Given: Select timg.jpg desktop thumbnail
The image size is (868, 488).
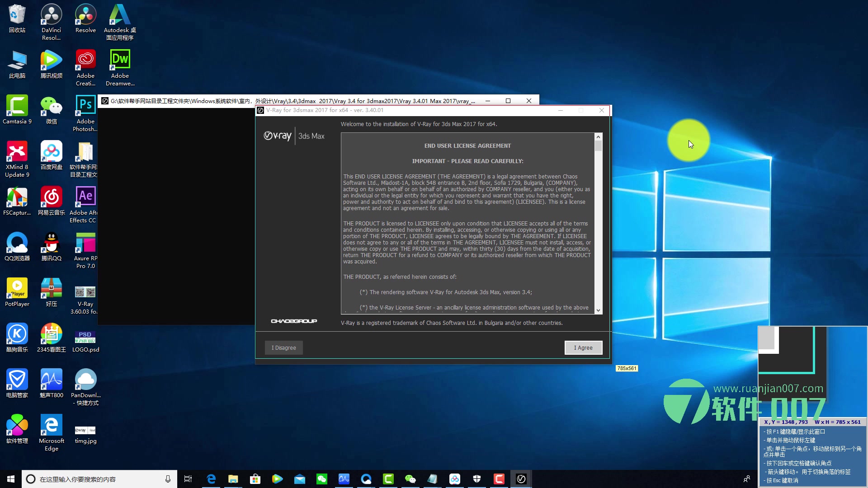Looking at the screenshot, I should [85, 430].
